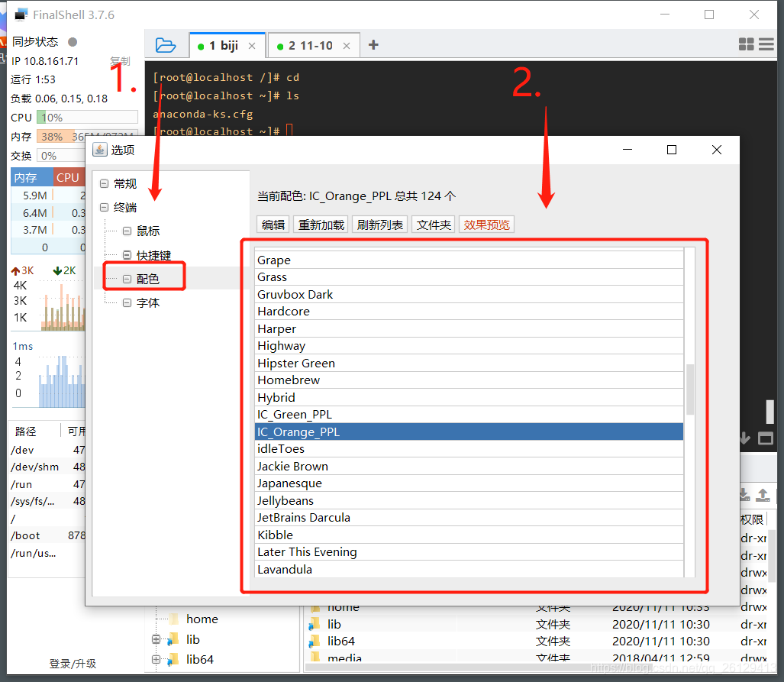
Task: Click the CPU usage progress bar
Action: click(87, 118)
